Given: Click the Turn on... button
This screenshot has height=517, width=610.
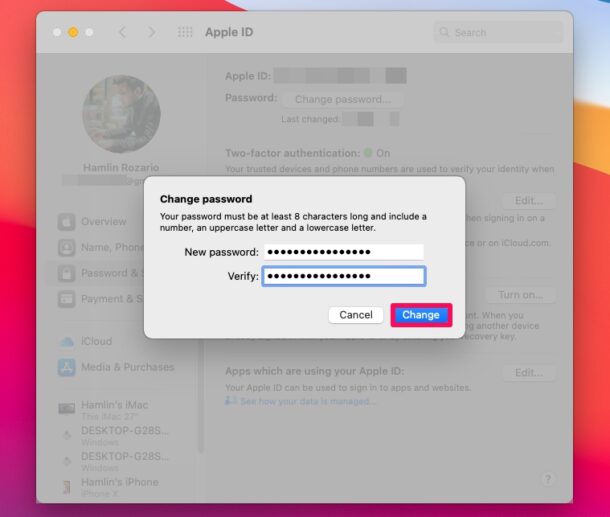Looking at the screenshot, I should point(521,295).
